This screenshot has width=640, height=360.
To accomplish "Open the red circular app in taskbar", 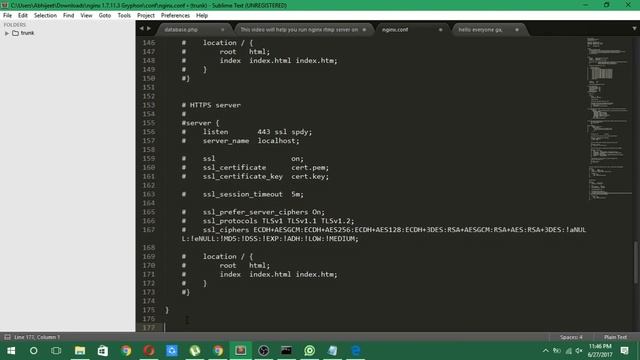I will [x=149, y=351].
